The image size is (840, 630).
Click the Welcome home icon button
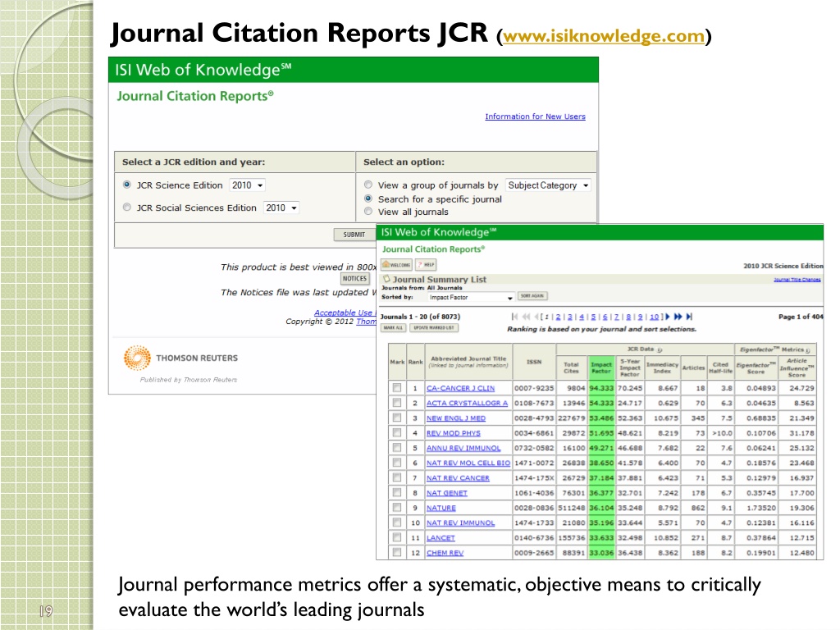click(396, 265)
